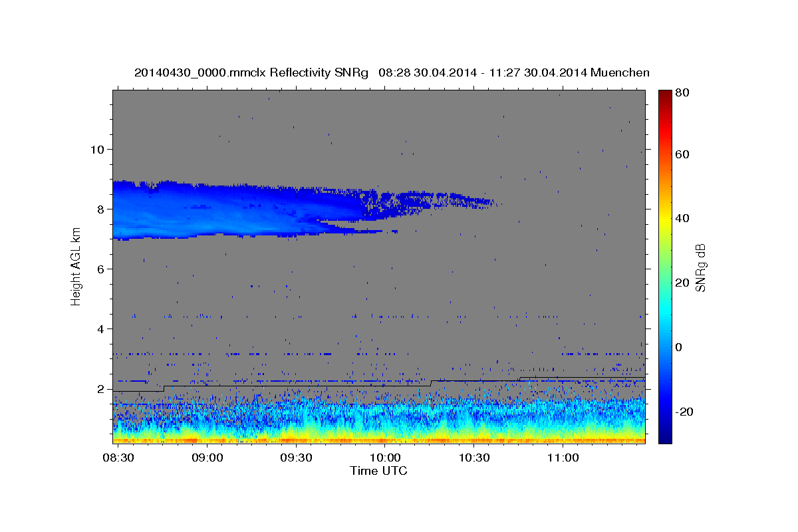
Task: Select the height tick label 8
Action: [100, 209]
